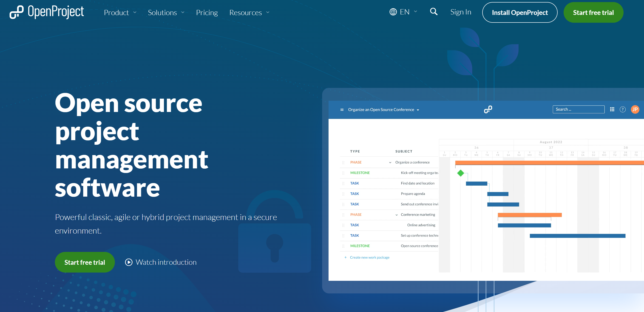Click Prepare agenda Gantt bar
The width and height of the screenshot is (644, 312).
497,194
